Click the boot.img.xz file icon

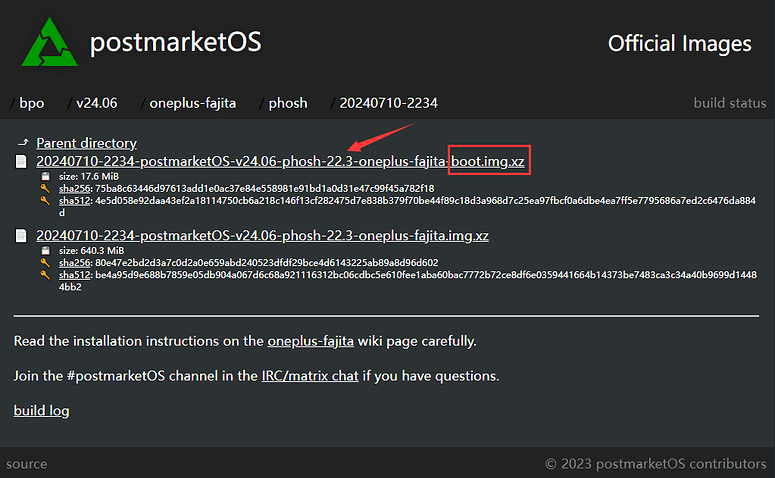(x=21, y=162)
